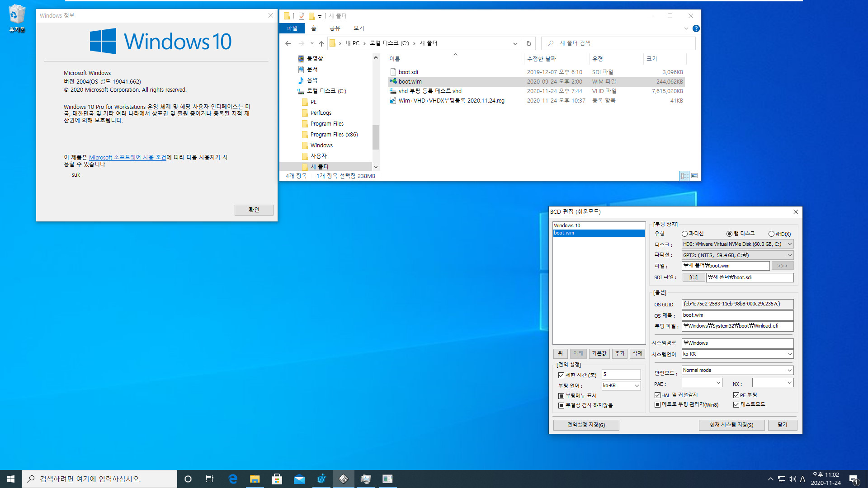868x488 pixels.
Task: Select 램 디스크 radio button
Action: (x=729, y=234)
